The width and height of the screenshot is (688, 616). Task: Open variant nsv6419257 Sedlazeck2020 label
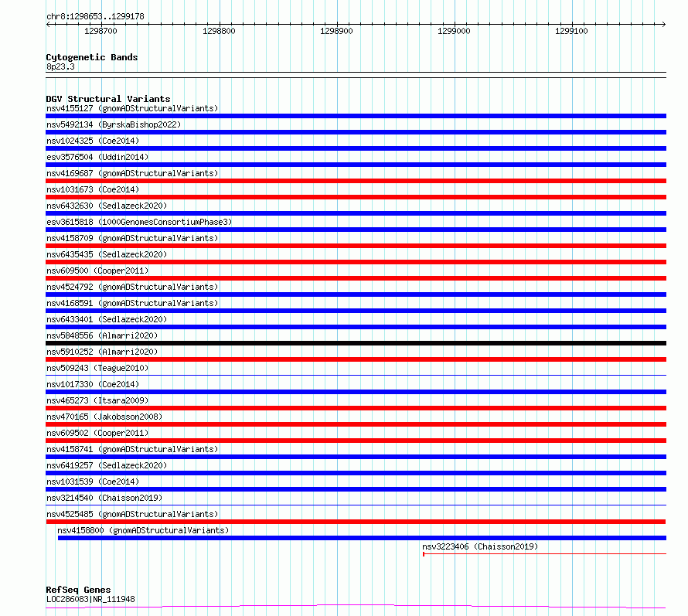pyautogui.click(x=107, y=465)
